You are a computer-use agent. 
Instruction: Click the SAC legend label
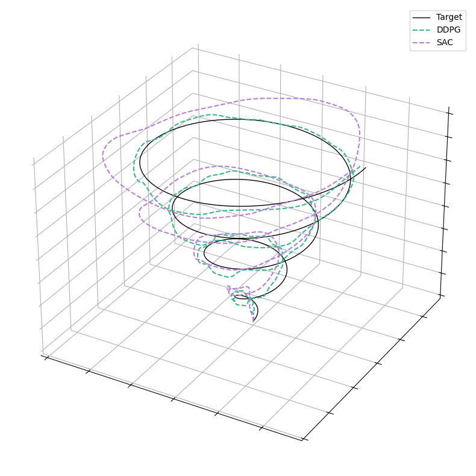[x=445, y=43]
